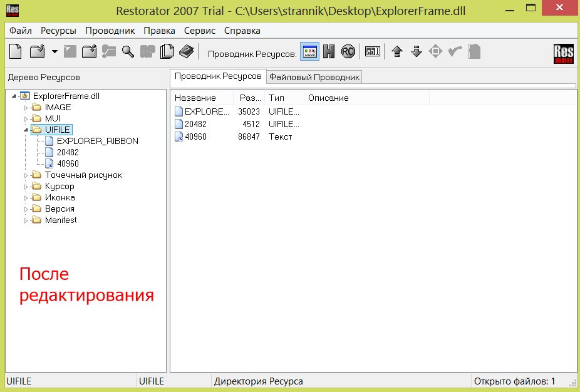Expand the IMAGE folder in resource tree
Image resolution: width=580 pixels, height=392 pixels.
point(26,108)
